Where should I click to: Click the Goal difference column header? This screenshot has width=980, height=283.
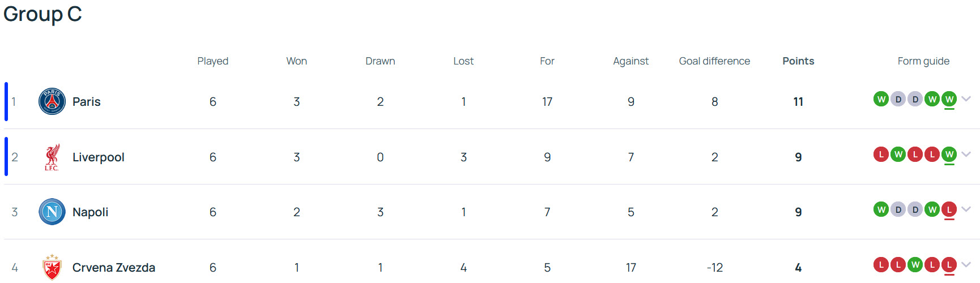click(x=715, y=61)
